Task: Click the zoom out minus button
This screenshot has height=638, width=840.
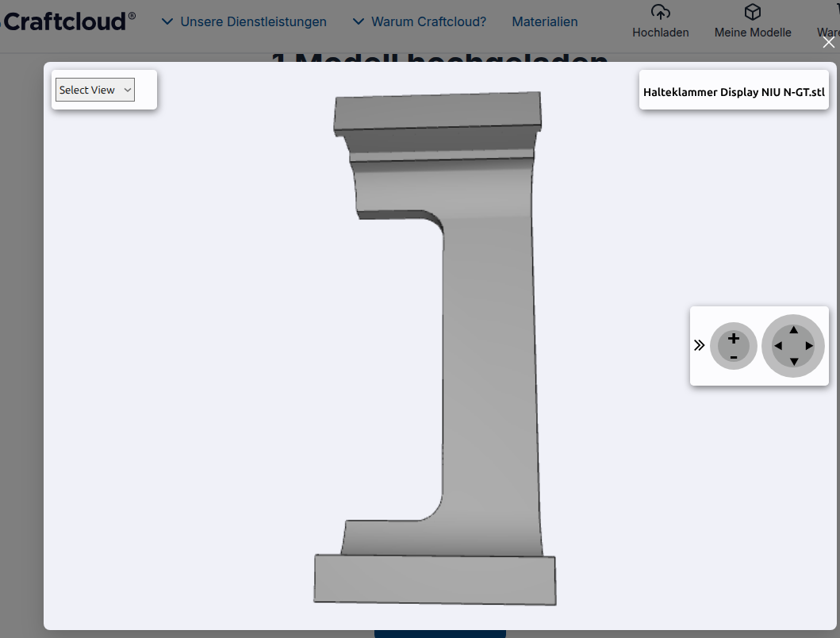Action: click(733, 357)
